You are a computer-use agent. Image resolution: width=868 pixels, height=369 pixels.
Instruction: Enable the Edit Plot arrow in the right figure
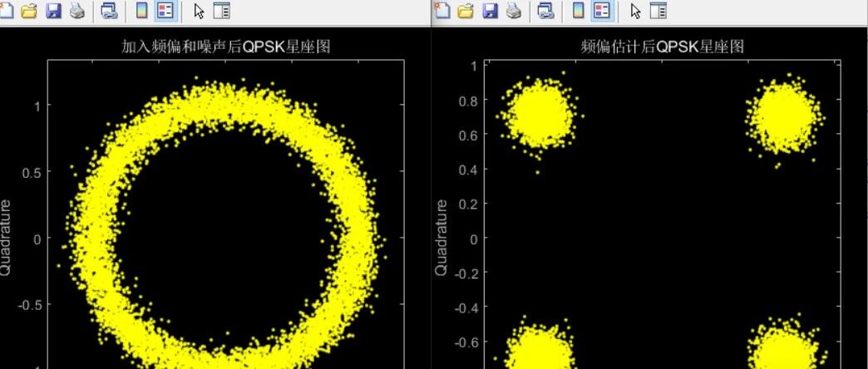pyautogui.click(x=635, y=11)
